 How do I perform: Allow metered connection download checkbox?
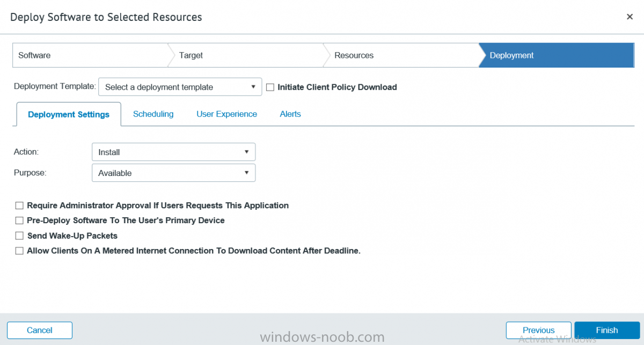[19, 251]
